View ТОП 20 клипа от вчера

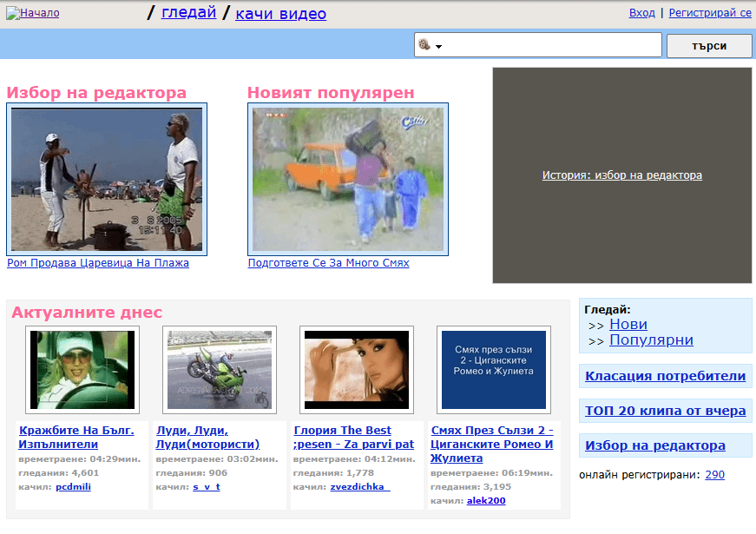tap(665, 411)
